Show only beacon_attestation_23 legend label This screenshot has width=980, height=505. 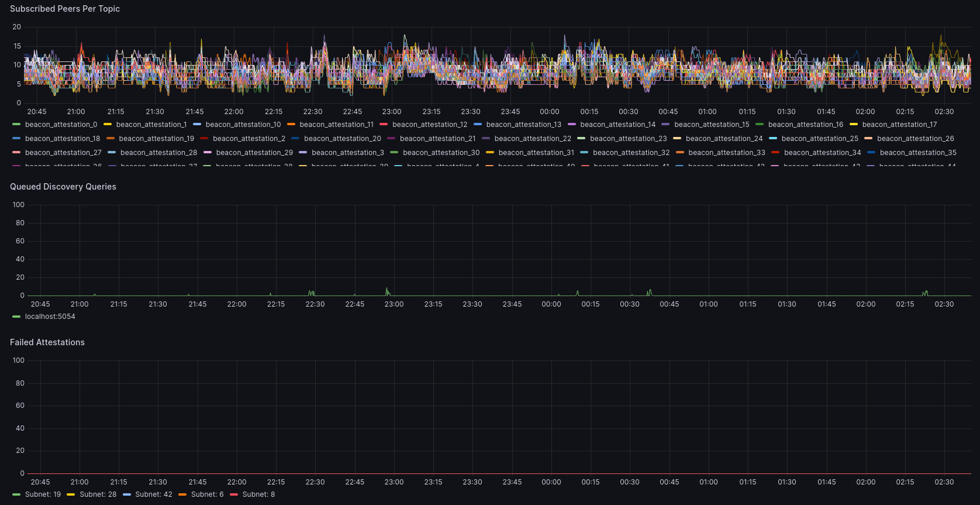(629, 139)
